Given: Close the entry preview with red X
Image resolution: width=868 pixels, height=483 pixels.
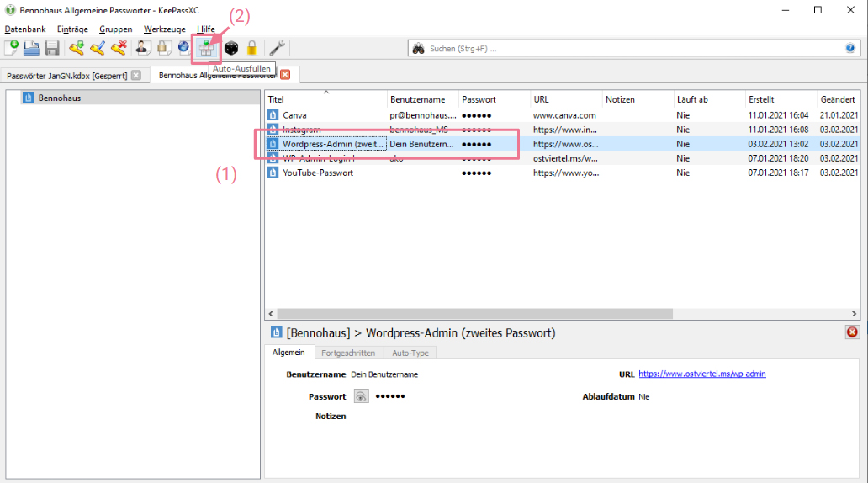Looking at the screenshot, I should point(852,332).
